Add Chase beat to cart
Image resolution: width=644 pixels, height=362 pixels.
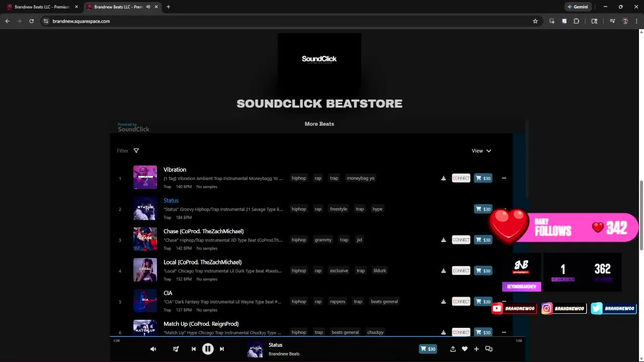pos(483,240)
